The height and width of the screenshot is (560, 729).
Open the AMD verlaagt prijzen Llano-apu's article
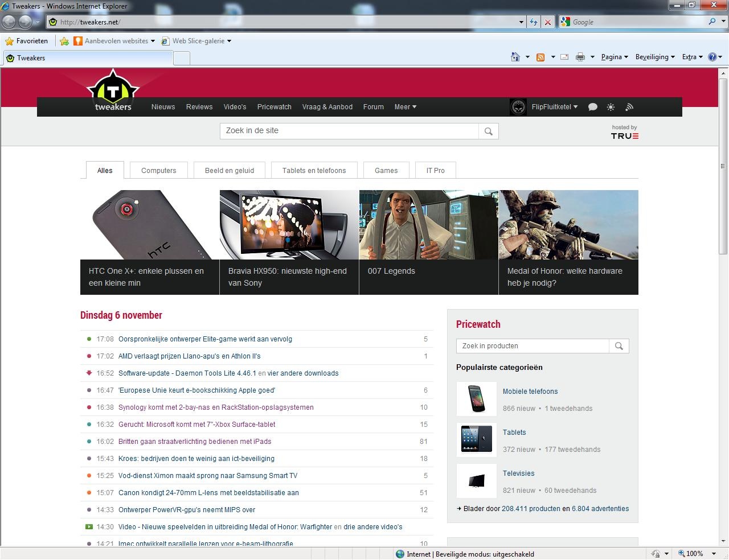[x=190, y=356]
